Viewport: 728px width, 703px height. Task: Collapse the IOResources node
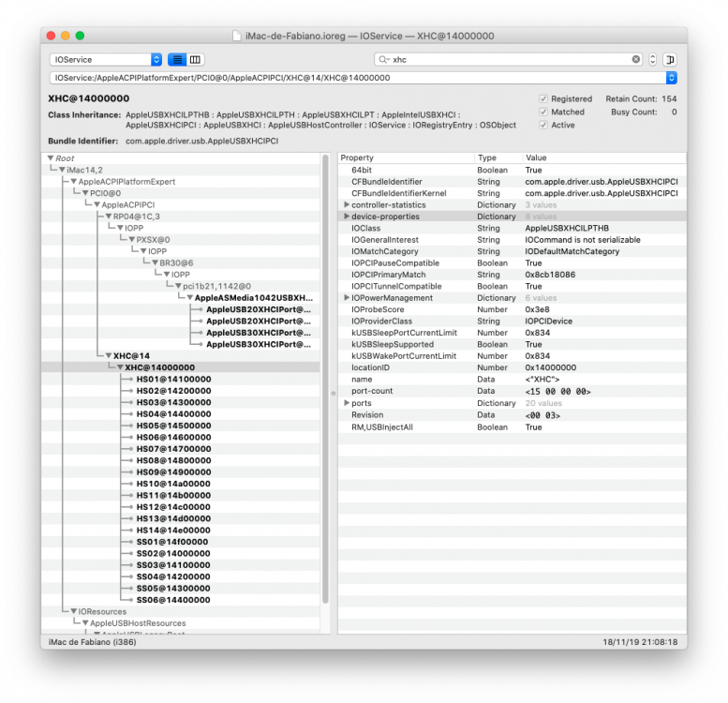pyautogui.click(x=74, y=611)
